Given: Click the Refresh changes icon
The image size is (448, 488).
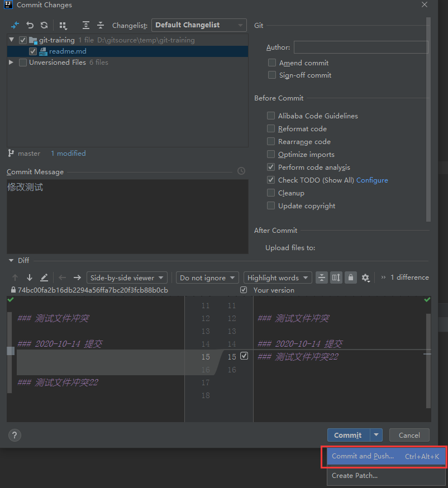Looking at the screenshot, I should 44,25.
